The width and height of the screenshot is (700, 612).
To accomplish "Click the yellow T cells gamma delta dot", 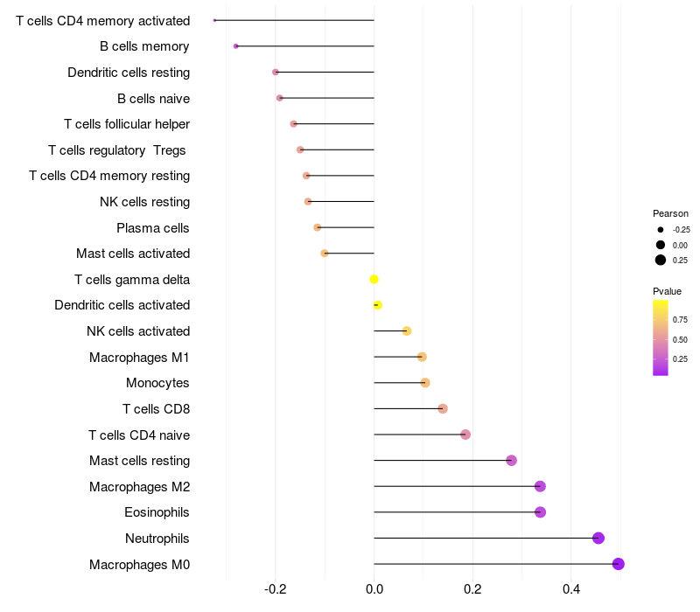I will tap(374, 279).
